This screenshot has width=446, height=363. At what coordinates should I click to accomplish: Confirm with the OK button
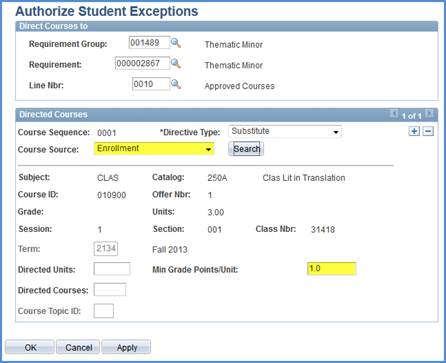30,347
